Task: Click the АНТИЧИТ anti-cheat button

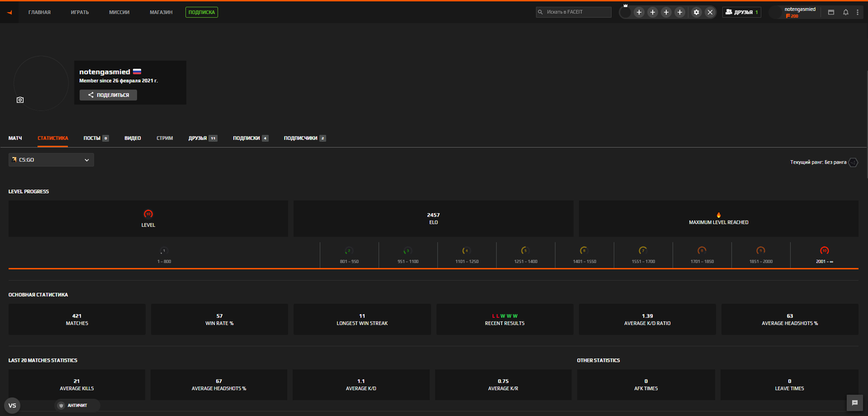Action: tap(77, 405)
